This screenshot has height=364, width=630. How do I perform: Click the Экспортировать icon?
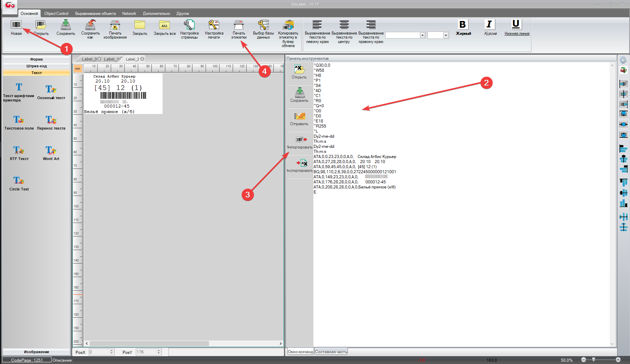click(301, 163)
